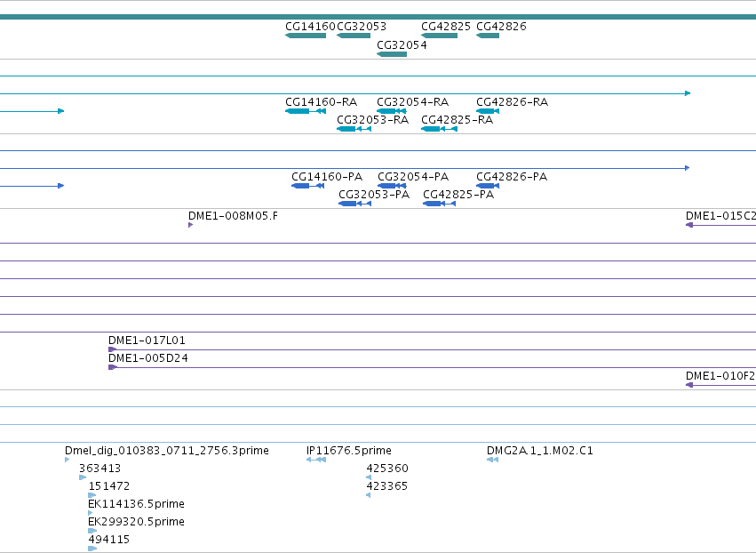756x553 pixels.
Task: Select the IP11676.5prime EST glyph
Action: pos(316,460)
